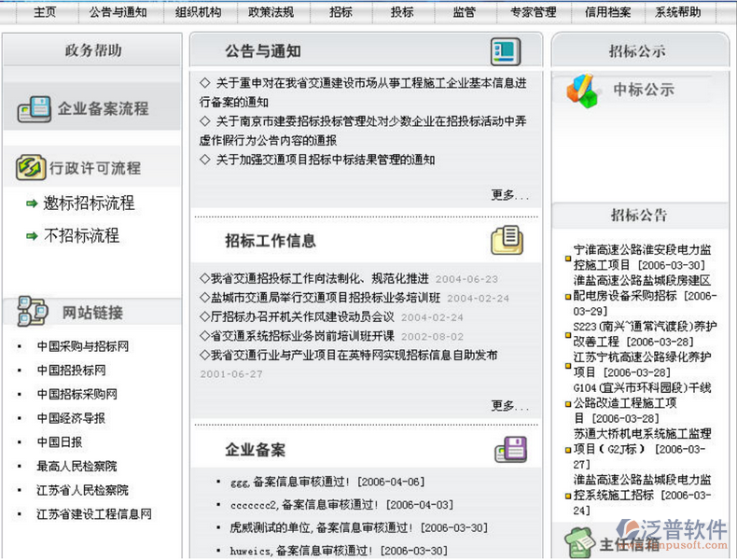Click the 企业备案 floppy disk icon

pos(510,450)
